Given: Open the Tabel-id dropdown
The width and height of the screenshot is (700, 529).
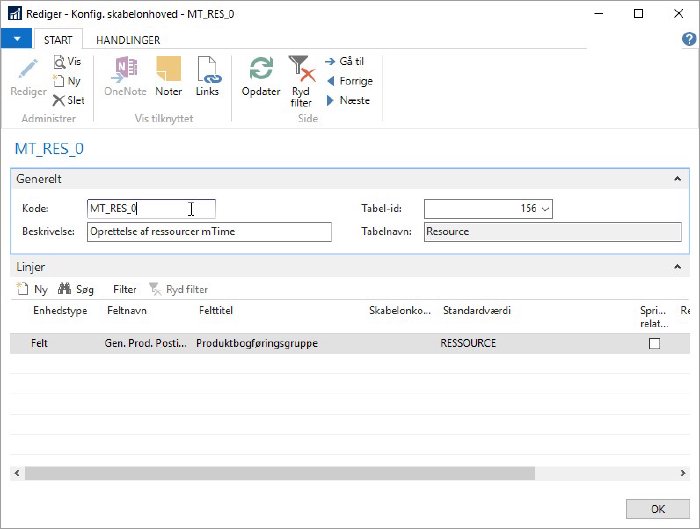Looking at the screenshot, I should pos(544,209).
